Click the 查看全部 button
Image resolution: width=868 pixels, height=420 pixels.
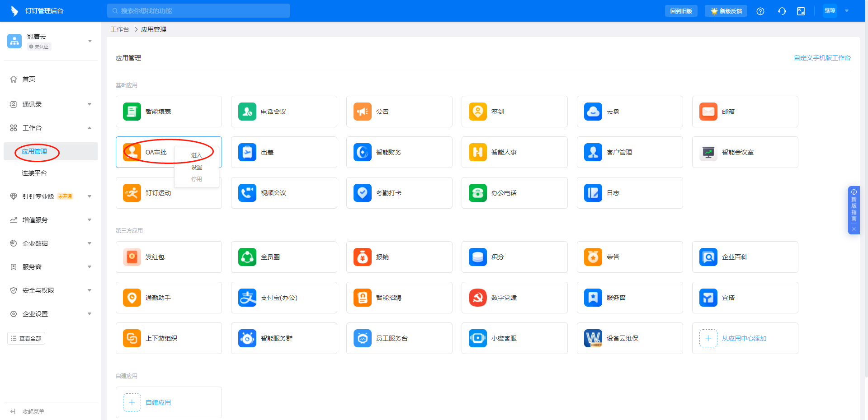[26, 338]
